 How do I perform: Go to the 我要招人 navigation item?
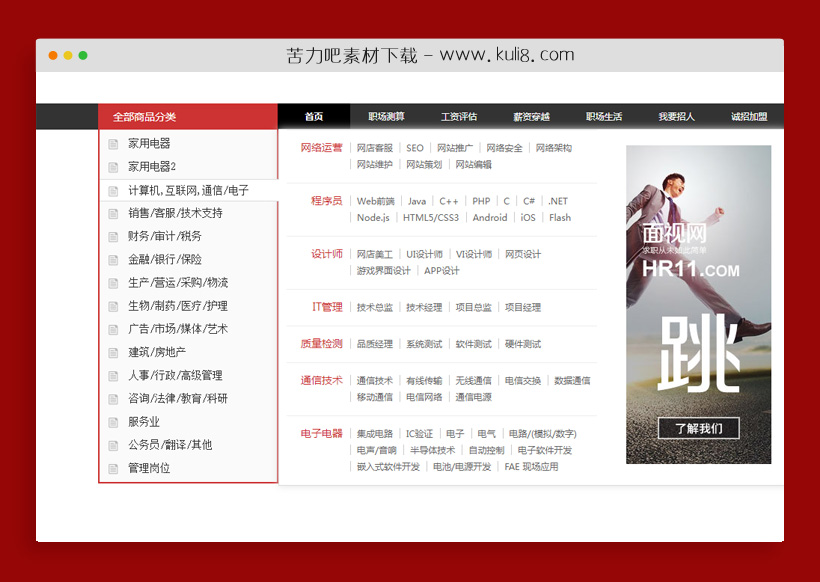[676, 117]
